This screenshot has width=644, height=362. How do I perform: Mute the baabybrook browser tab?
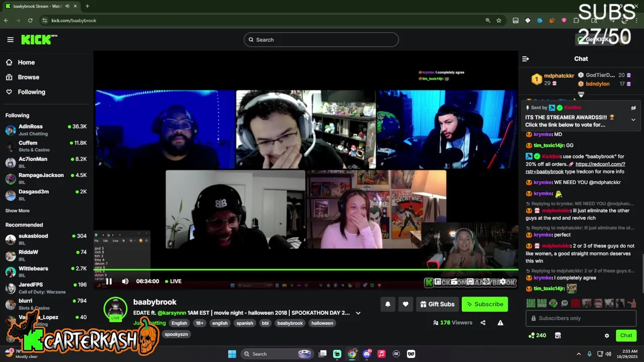coord(67,6)
